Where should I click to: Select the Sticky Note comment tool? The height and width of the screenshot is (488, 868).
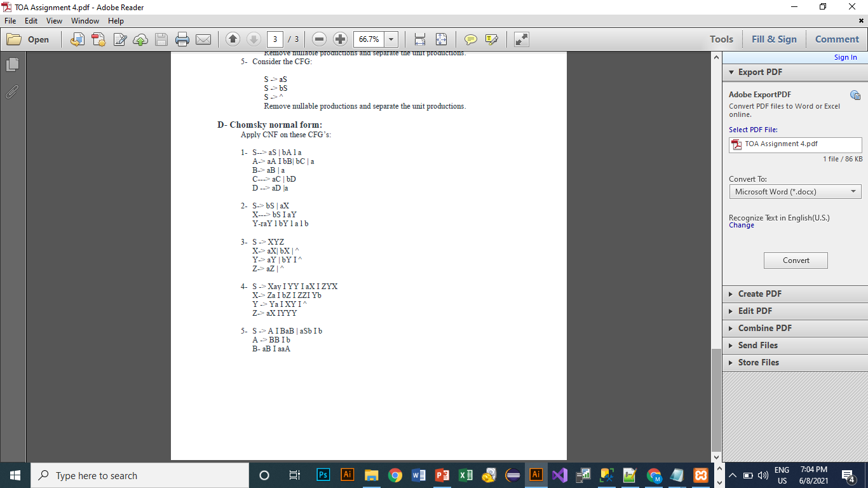(x=470, y=39)
